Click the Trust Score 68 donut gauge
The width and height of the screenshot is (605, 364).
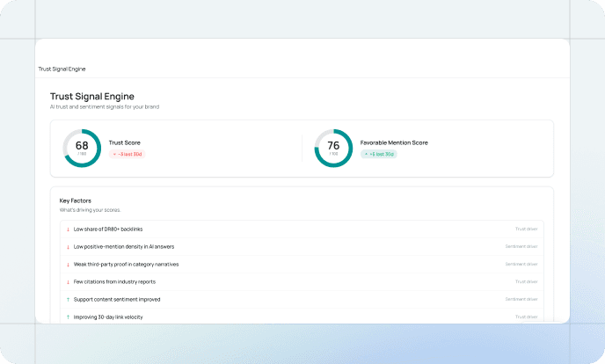(x=82, y=148)
